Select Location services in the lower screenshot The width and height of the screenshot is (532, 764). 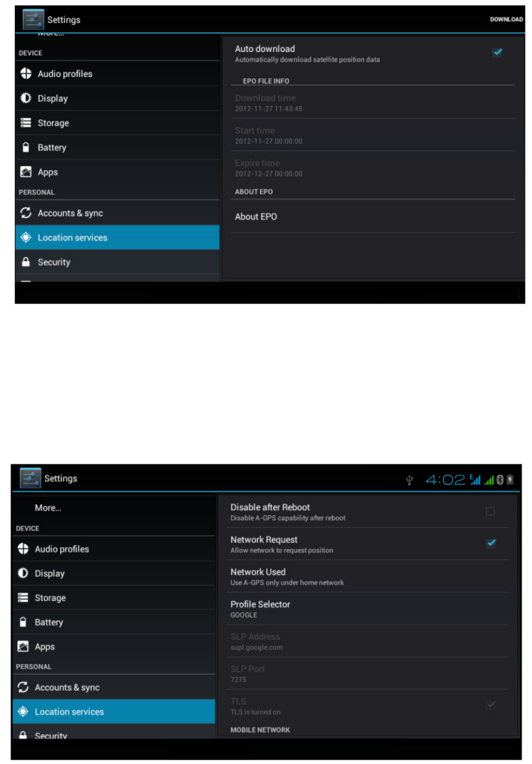(x=114, y=711)
